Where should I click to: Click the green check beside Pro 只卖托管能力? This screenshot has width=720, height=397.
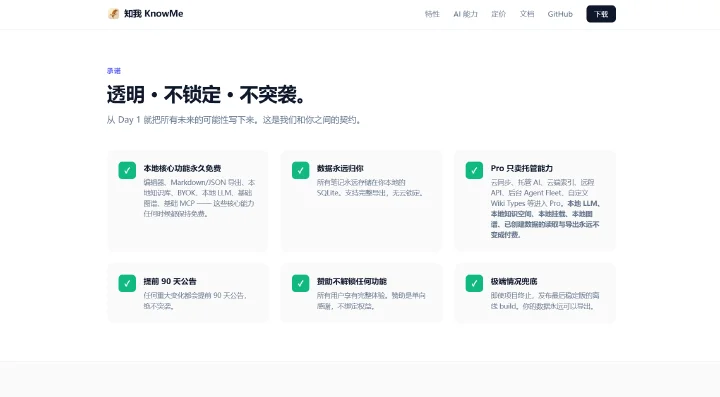point(474,170)
